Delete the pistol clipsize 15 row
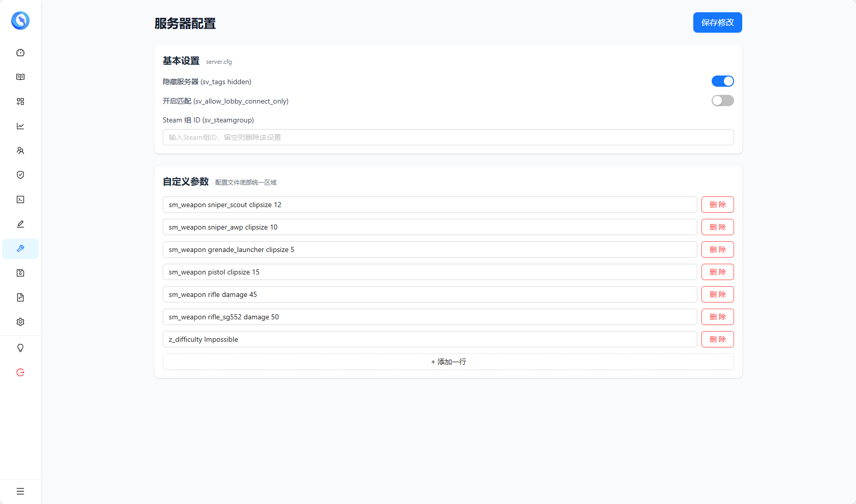 tap(717, 272)
